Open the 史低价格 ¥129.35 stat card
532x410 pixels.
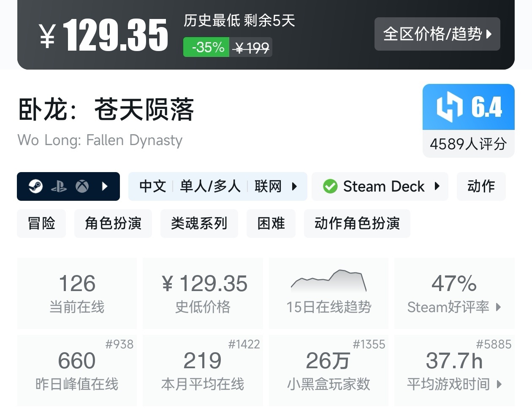203,293
